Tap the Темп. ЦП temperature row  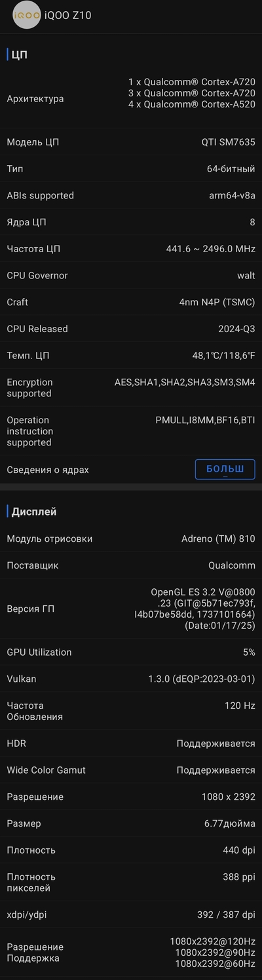pyautogui.click(x=131, y=356)
